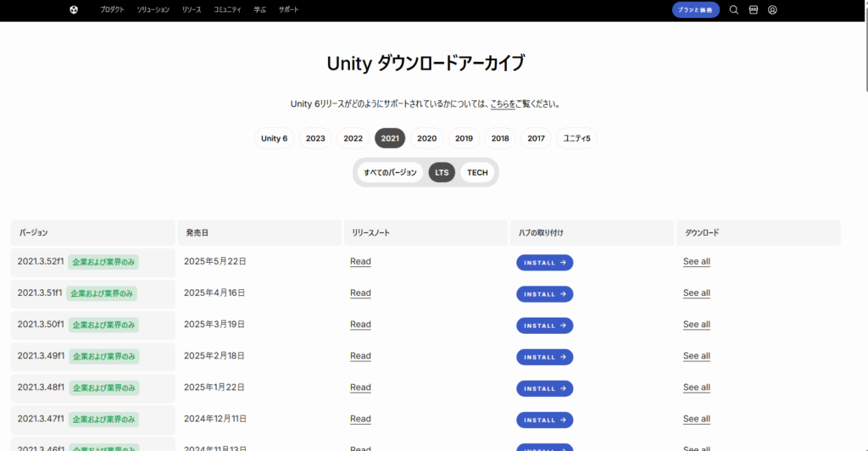Screen dimensions: 868x451
Task: Click the ダウンロード column header
Action: click(x=759, y=233)
